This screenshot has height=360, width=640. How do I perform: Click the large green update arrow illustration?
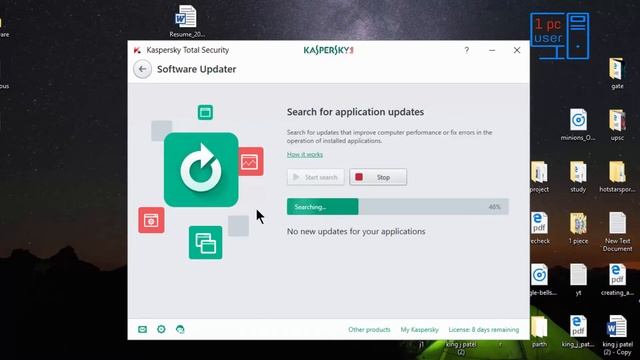(201, 170)
